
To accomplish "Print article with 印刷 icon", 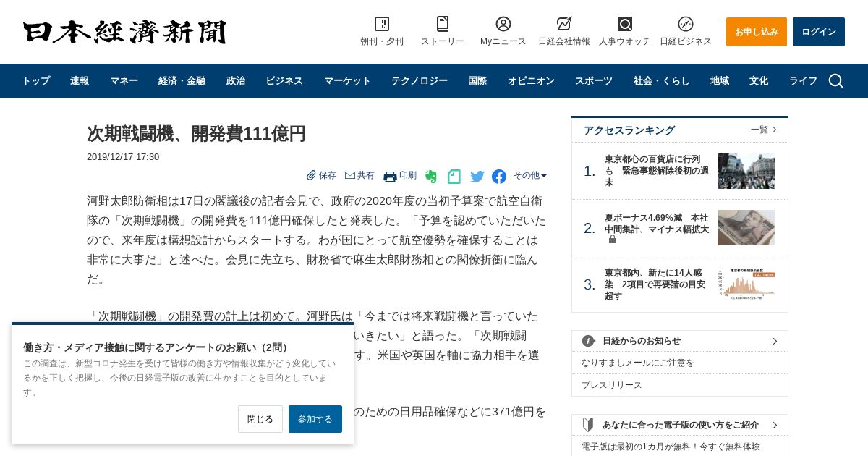I will pyautogui.click(x=391, y=176).
